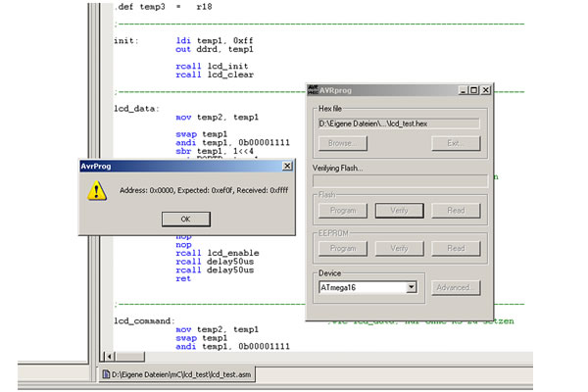Switch to the lcd_test.asm file tab
Screen dimensions: 588x392
[x=177, y=374]
